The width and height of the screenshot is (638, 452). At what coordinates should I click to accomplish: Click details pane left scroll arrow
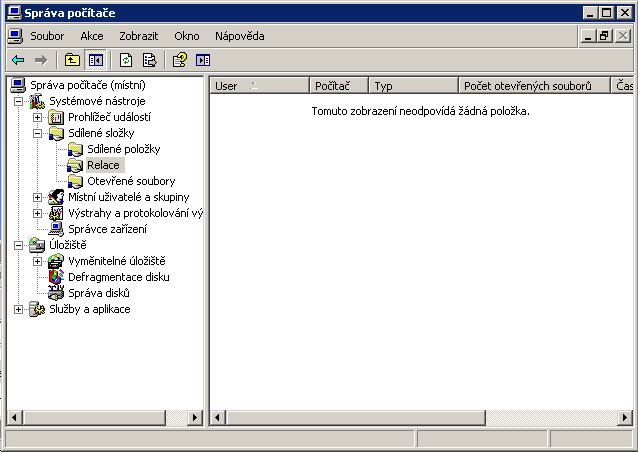tap(218, 417)
